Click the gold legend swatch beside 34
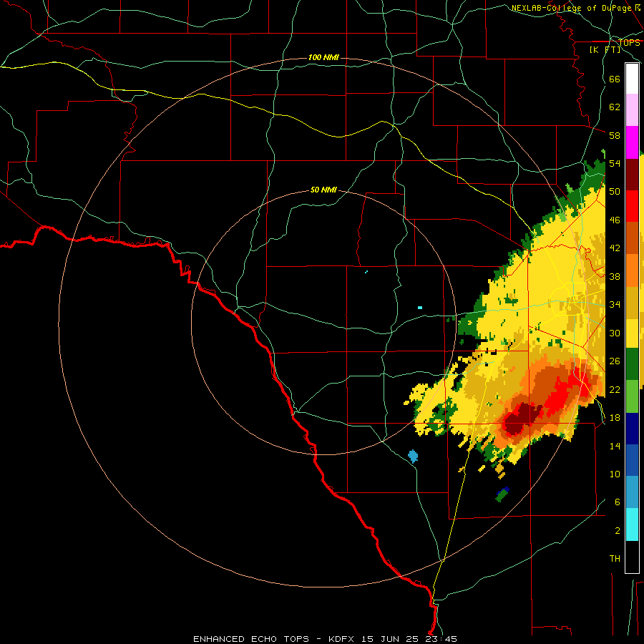This screenshot has width=644, height=644. coord(632,302)
